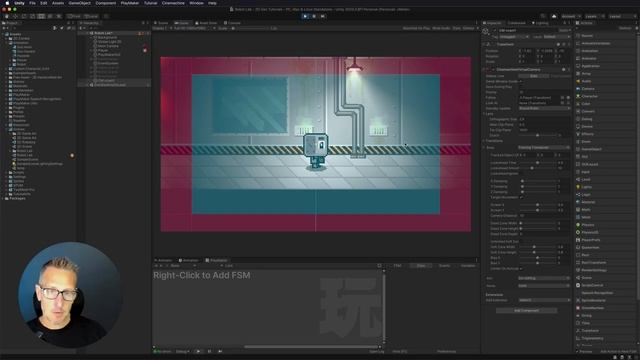Switch to the Lighting tab
Screen dimensions: 640x360
[540, 23]
